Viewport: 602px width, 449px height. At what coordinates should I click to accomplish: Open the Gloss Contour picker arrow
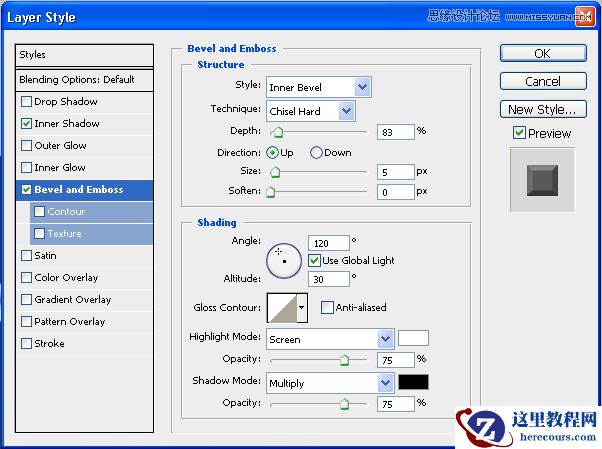[x=302, y=308]
